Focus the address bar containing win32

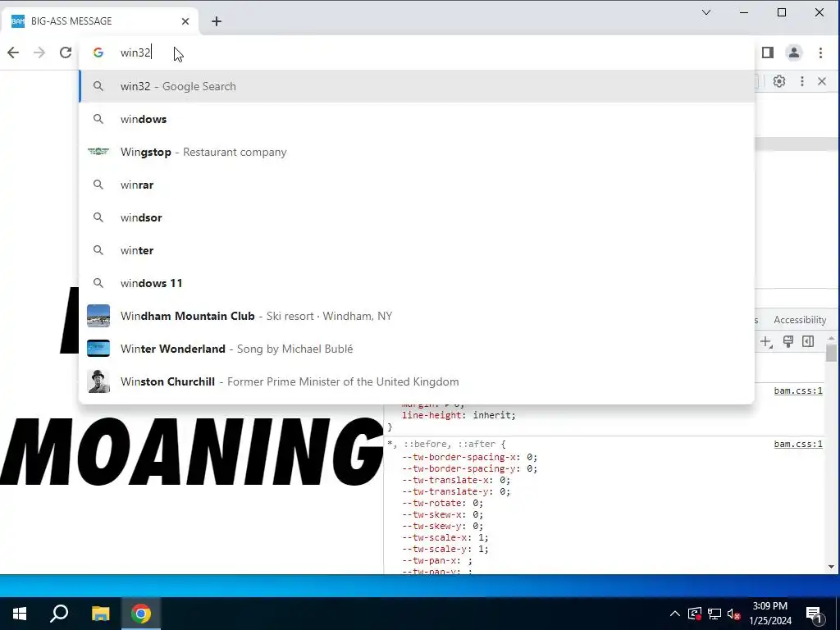tap(416, 52)
